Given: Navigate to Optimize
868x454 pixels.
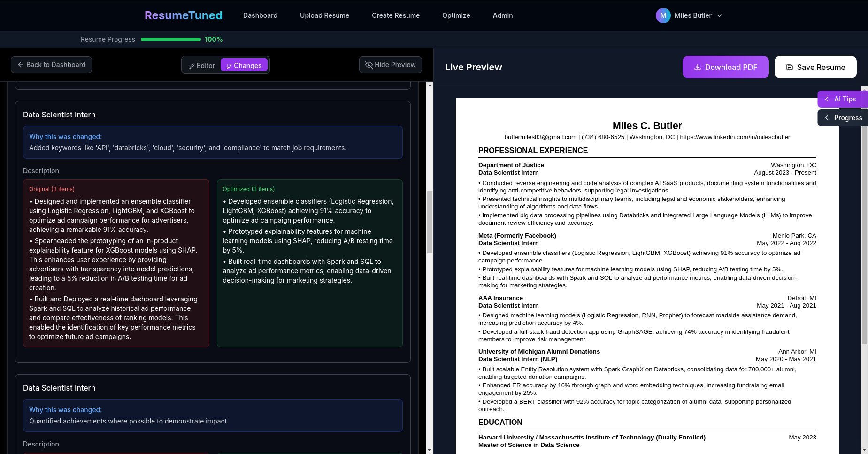Looking at the screenshot, I should coord(456,15).
